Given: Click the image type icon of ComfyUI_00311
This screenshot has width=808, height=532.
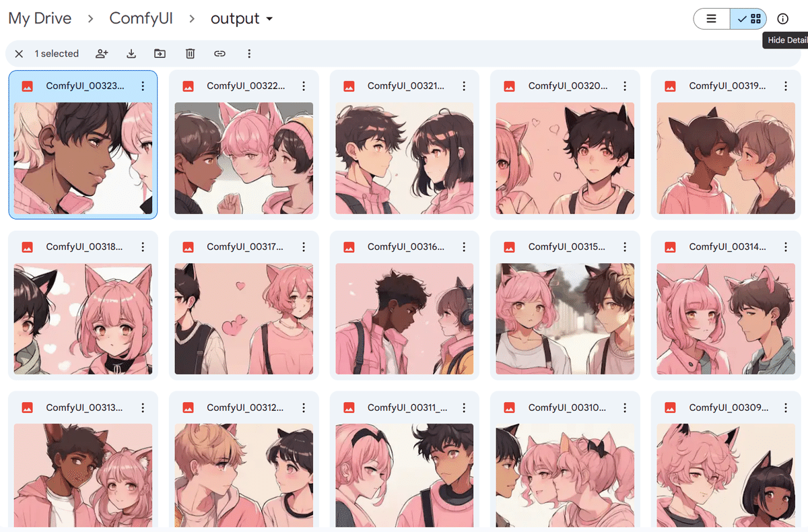Looking at the screenshot, I should point(349,408).
